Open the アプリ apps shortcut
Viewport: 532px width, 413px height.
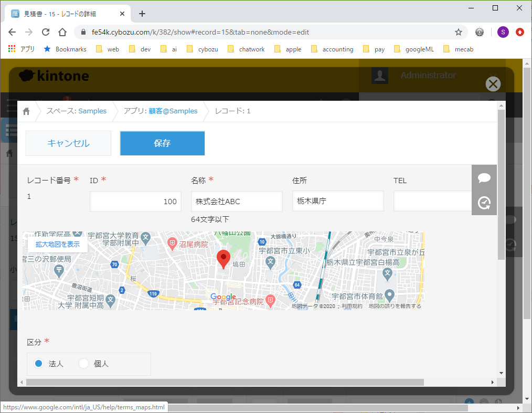coord(22,49)
